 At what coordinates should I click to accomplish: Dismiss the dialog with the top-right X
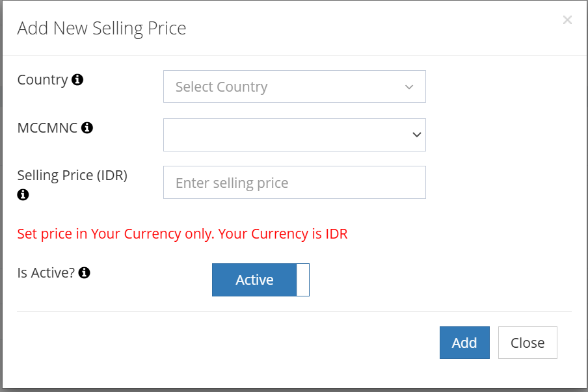567,20
